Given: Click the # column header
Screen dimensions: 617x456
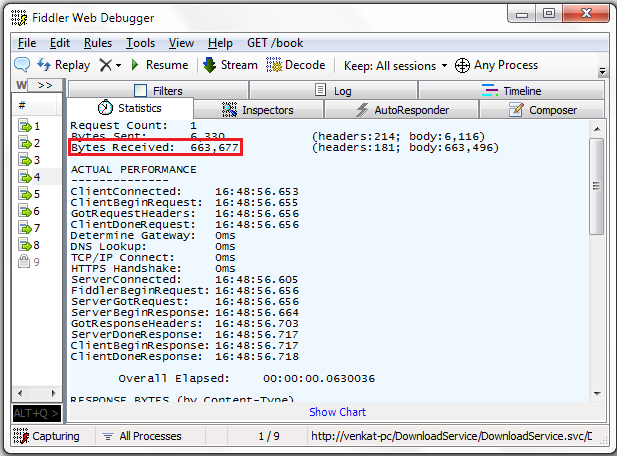Looking at the screenshot, I should tap(35, 105).
